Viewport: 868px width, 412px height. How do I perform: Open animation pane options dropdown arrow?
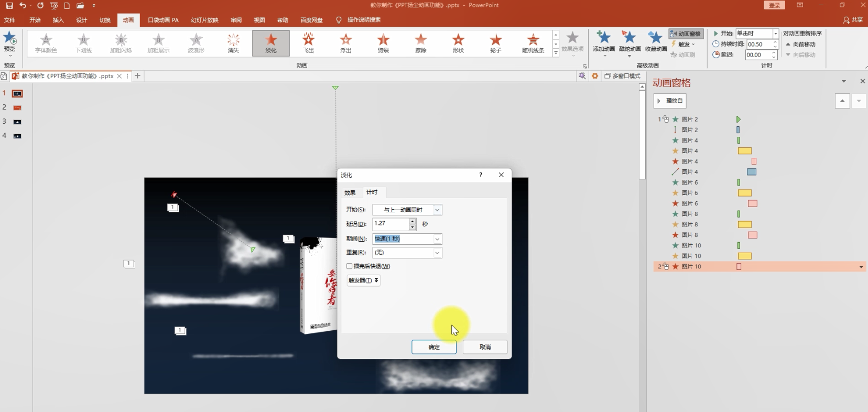pos(843,81)
